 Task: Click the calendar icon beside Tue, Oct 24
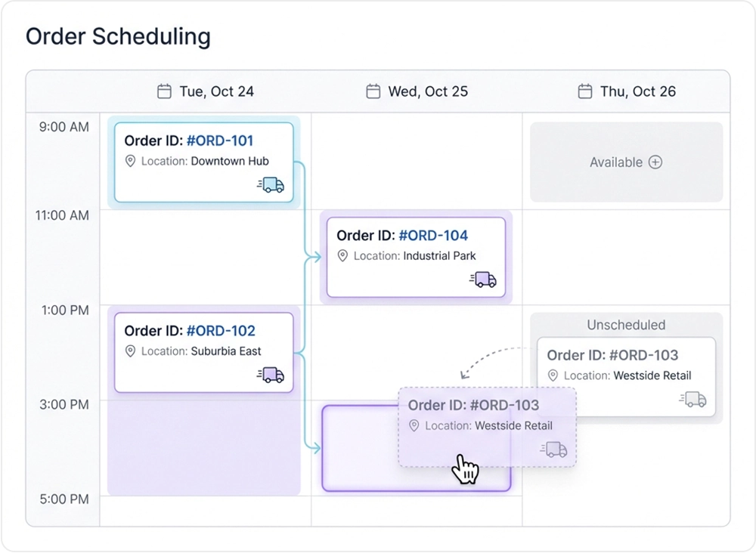[x=164, y=91]
